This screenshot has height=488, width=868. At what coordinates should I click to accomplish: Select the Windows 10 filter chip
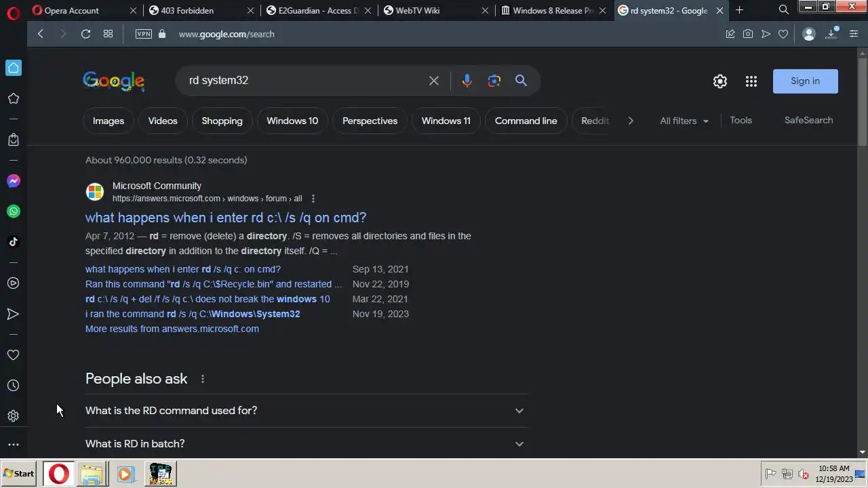pyautogui.click(x=292, y=121)
